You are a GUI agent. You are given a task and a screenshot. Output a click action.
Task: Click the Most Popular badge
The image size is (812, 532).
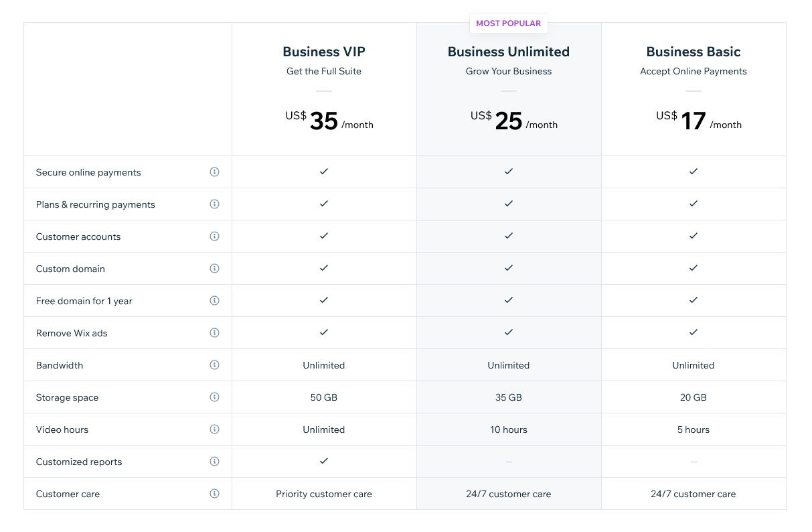click(x=508, y=23)
